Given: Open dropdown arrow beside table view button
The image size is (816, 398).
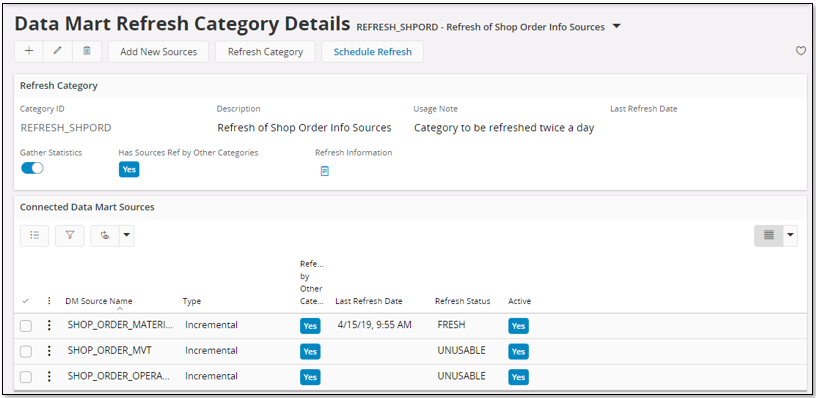Looking at the screenshot, I should click(x=790, y=236).
